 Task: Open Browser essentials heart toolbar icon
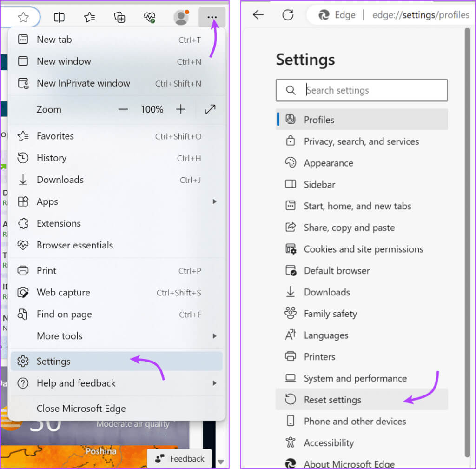pyautogui.click(x=149, y=17)
